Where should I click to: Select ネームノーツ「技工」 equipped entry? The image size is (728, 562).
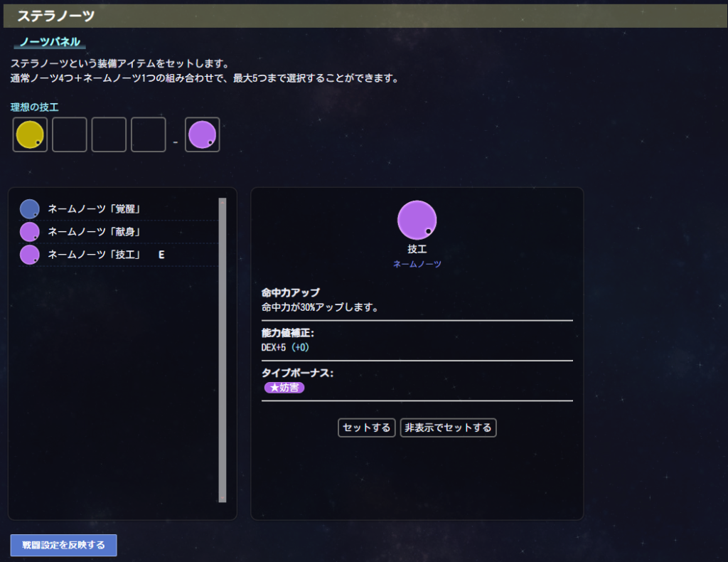[94, 255]
